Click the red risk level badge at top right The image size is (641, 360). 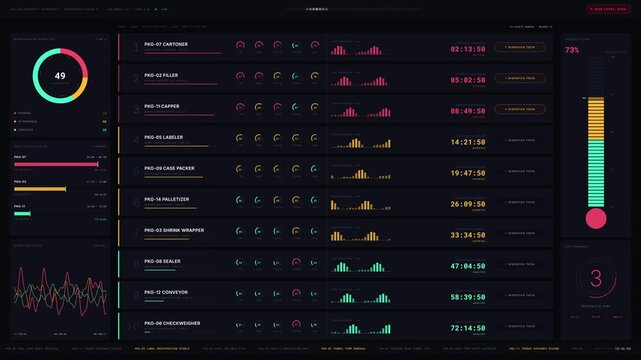pyautogui.click(x=608, y=9)
